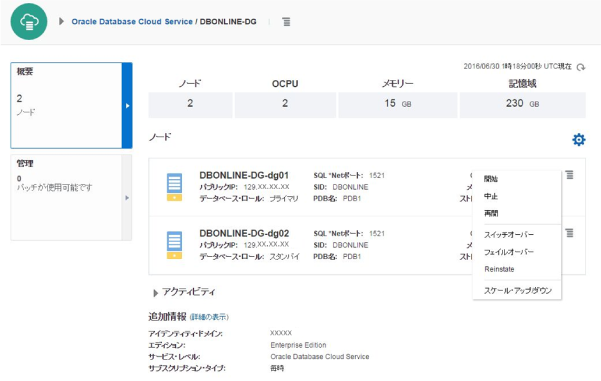Expand the breadcrumb triangle before Oracle Database Cloud Service

[61, 21]
